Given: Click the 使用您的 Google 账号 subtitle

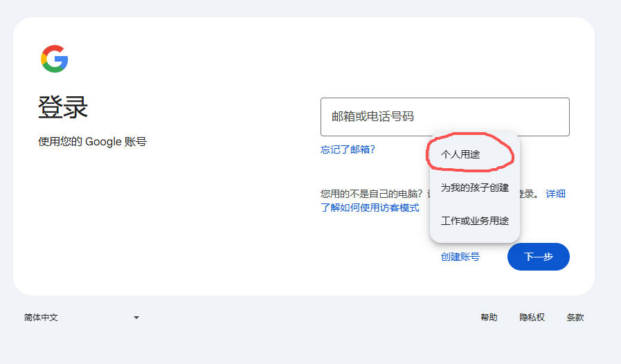Looking at the screenshot, I should [x=92, y=142].
